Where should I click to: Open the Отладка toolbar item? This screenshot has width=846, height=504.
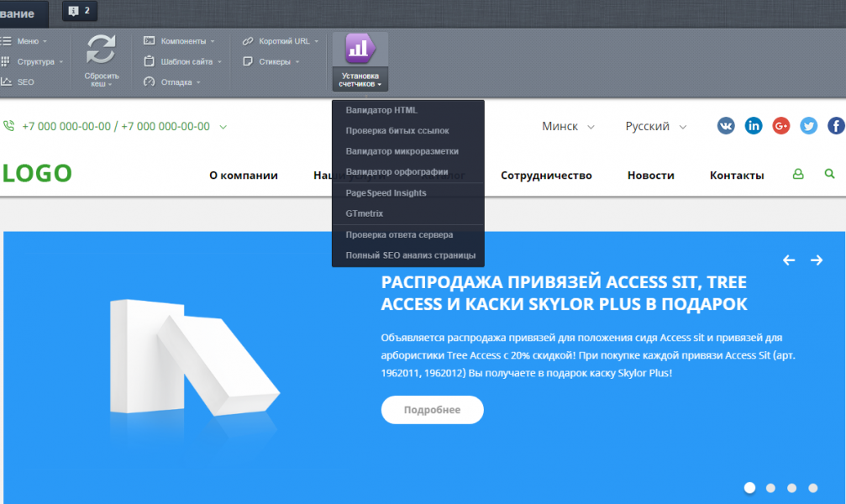172,82
